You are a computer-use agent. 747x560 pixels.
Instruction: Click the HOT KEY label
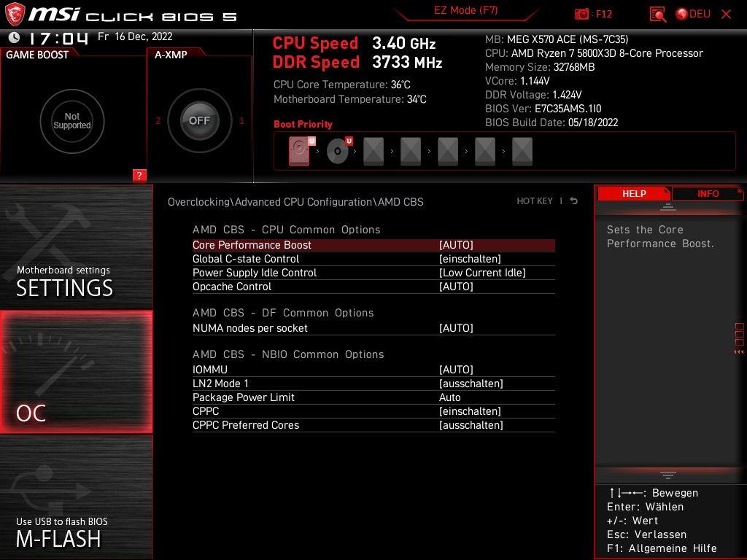point(535,201)
